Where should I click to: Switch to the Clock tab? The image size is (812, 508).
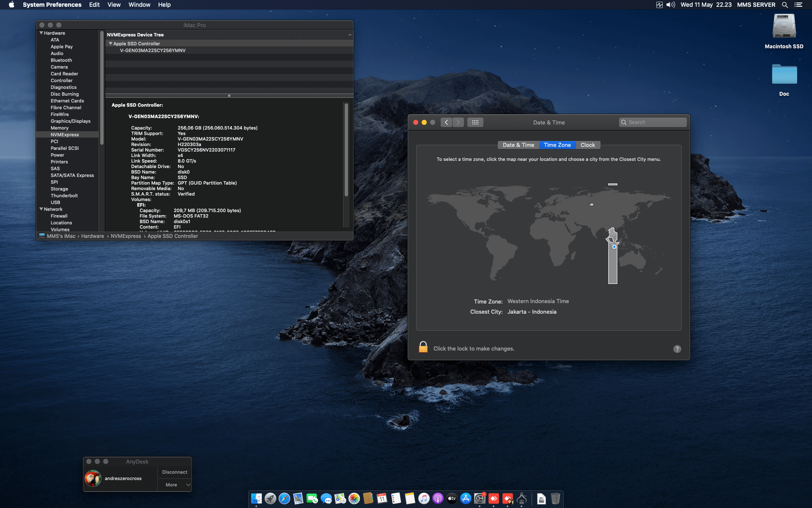click(588, 145)
